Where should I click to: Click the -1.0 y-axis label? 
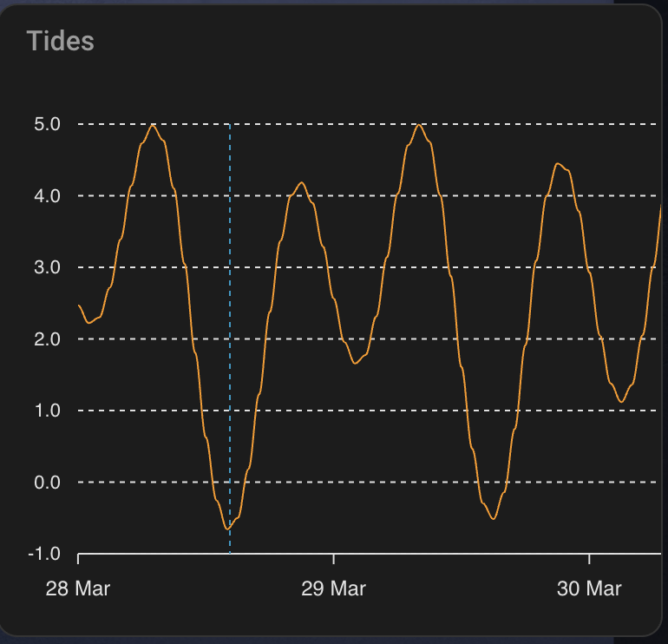point(45,554)
